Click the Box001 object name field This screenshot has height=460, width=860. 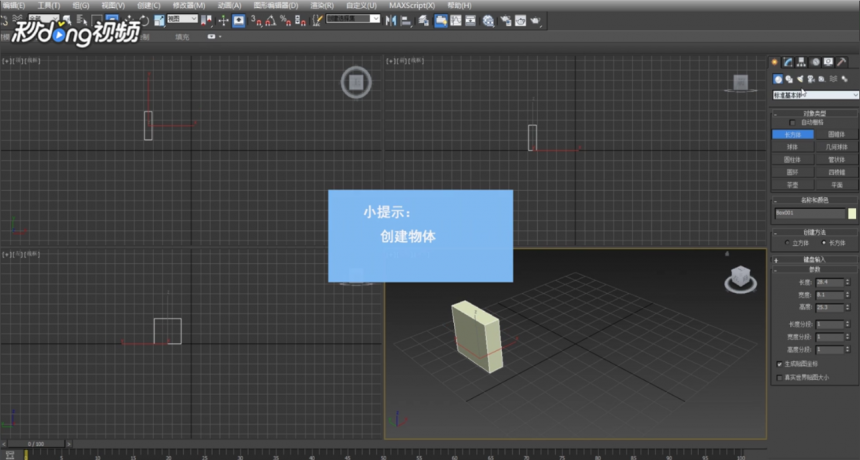(810, 213)
